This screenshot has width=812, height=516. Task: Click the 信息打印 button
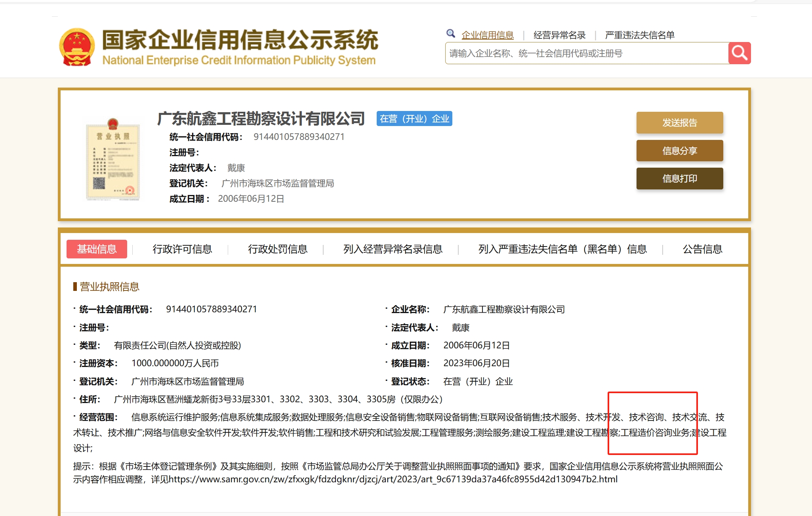(679, 179)
